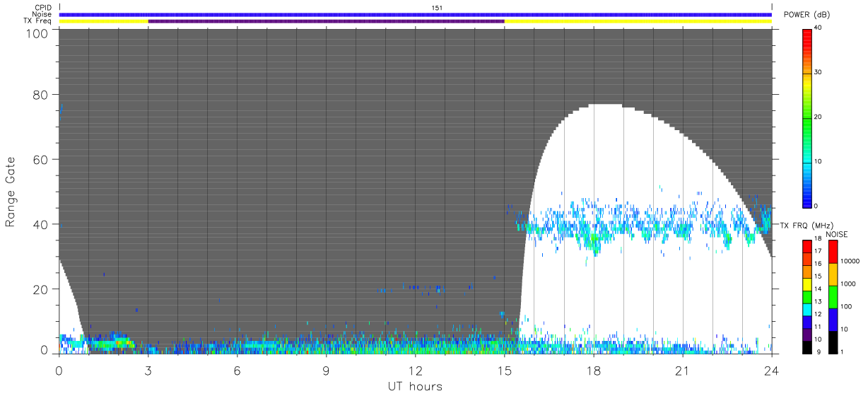This screenshot has width=868, height=401.
Task: Click the 100 tick on the Range Gate axis
Action: click(38, 33)
